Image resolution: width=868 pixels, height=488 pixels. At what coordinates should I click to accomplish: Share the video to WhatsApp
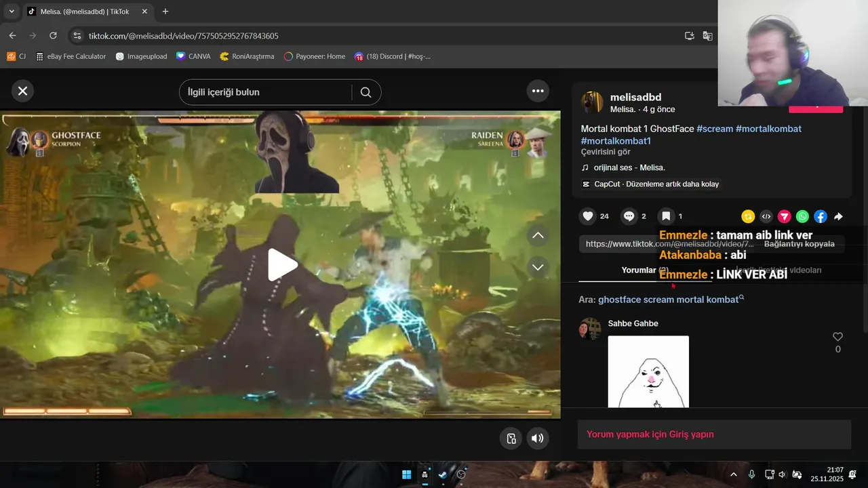click(802, 217)
